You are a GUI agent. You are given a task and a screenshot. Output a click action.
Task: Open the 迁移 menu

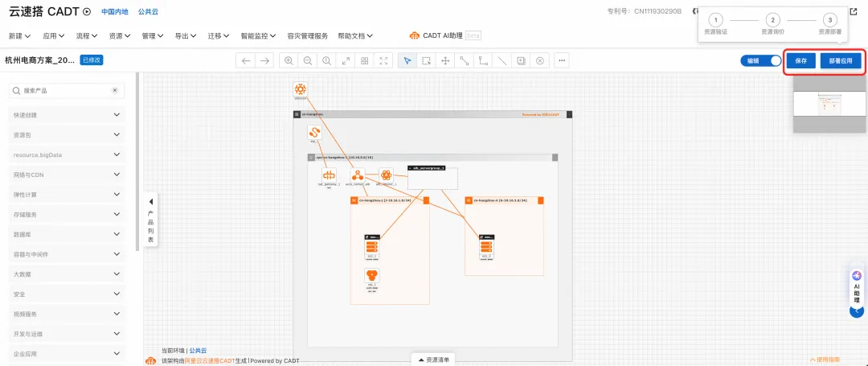(x=219, y=36)
